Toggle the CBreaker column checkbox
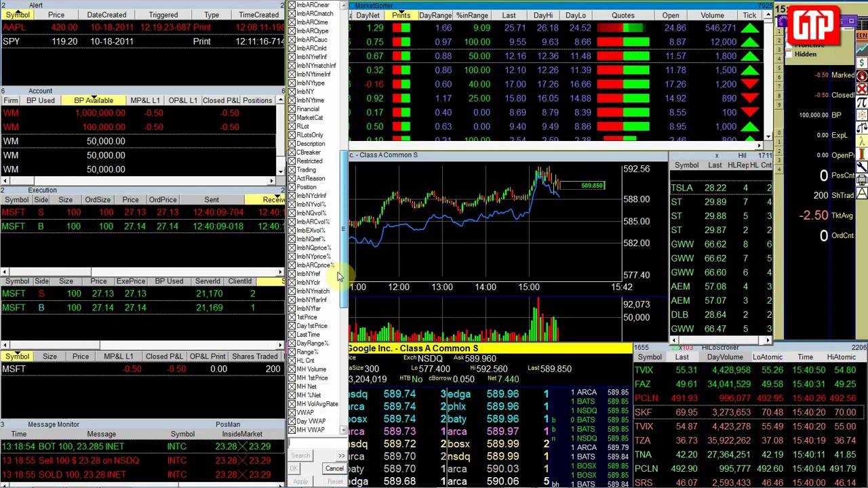 (292, 152)
